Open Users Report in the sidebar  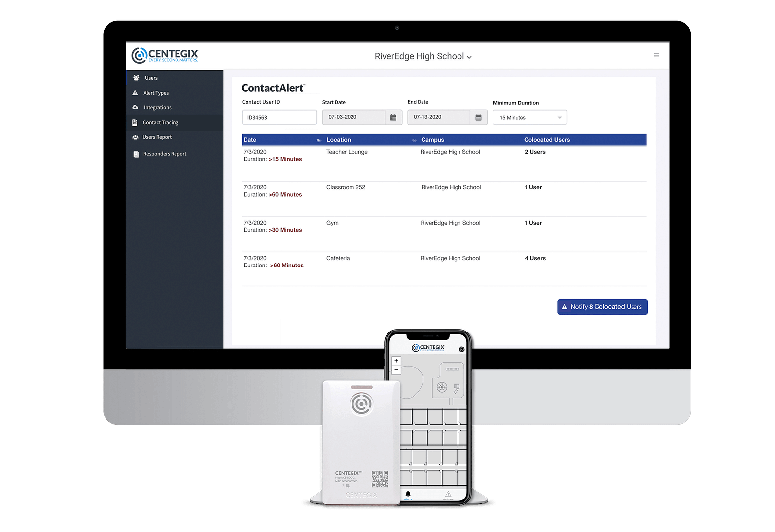pyautogui.click(x=175, y=137)
